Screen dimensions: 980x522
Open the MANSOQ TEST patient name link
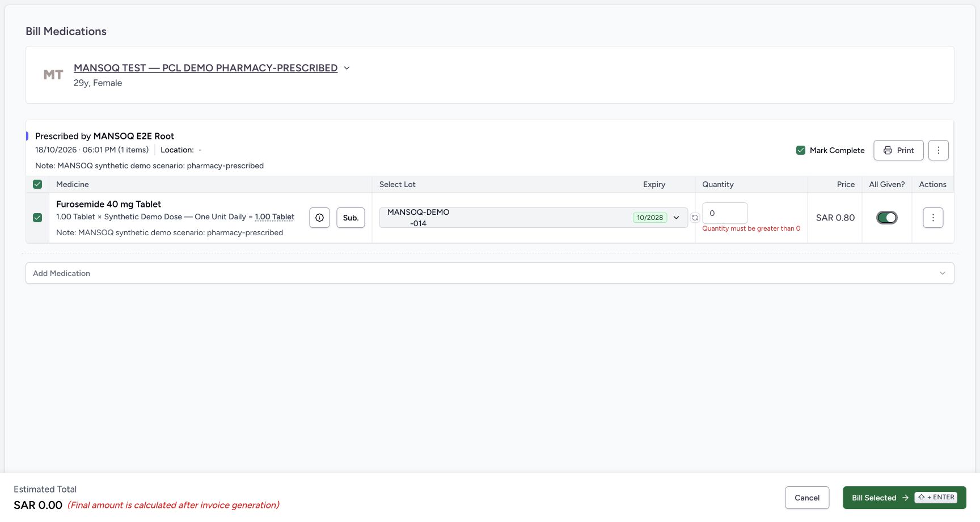[205, 68]
